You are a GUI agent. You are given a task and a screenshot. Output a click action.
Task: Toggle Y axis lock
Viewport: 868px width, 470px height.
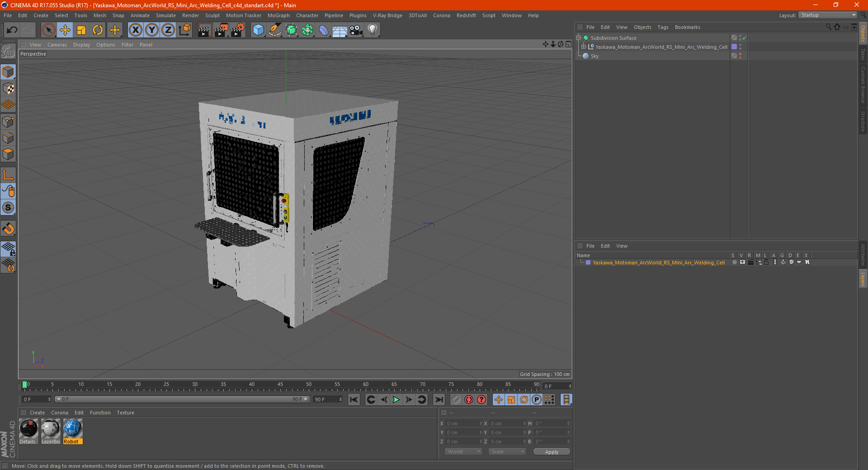coord(152,30)
